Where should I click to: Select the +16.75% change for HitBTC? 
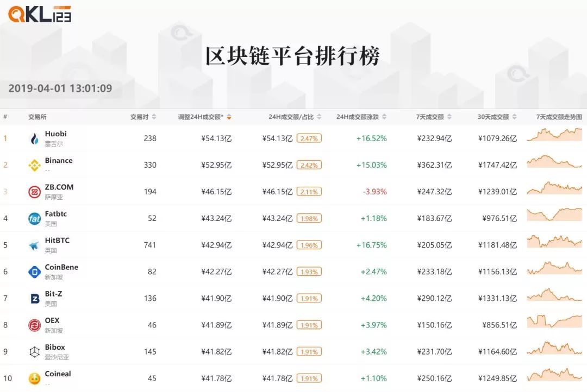tap(371, 245)
